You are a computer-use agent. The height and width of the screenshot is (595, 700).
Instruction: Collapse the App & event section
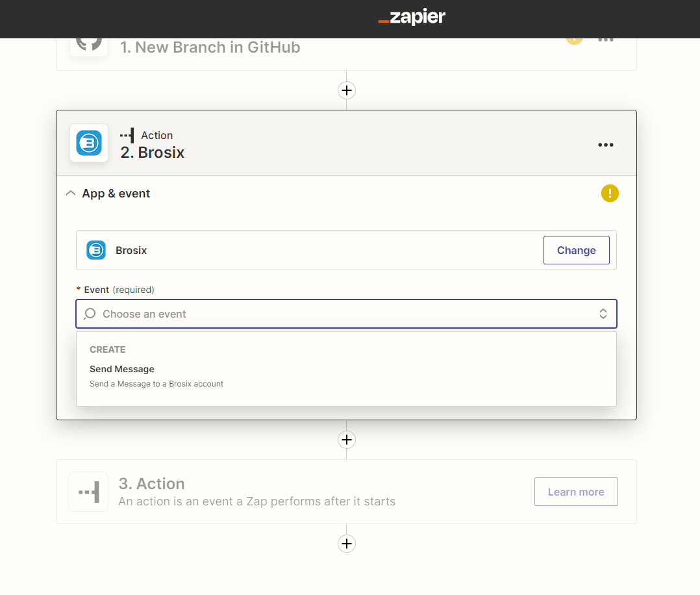(x=71, y=194)
